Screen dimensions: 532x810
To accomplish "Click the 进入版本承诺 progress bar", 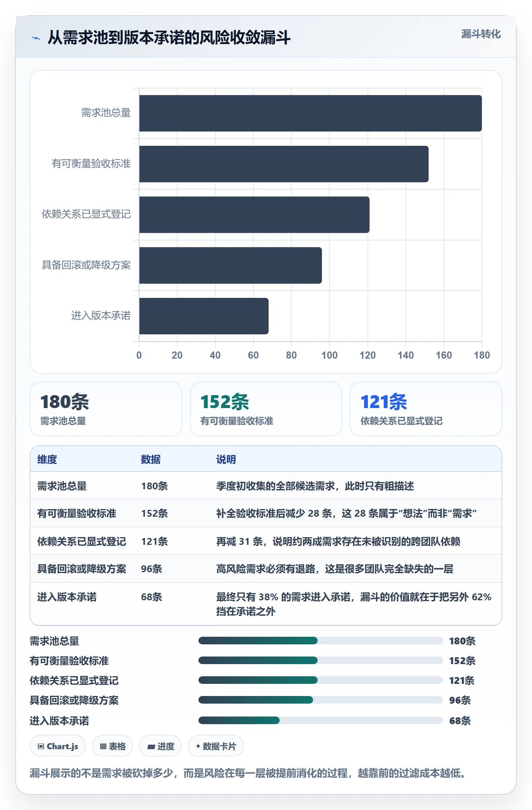I will [321, 720].
